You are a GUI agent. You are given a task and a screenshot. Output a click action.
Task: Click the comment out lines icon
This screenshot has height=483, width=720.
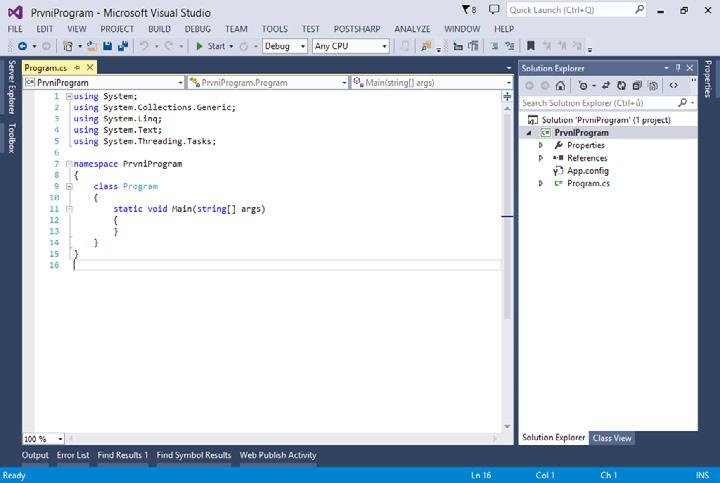click(495, 46)
